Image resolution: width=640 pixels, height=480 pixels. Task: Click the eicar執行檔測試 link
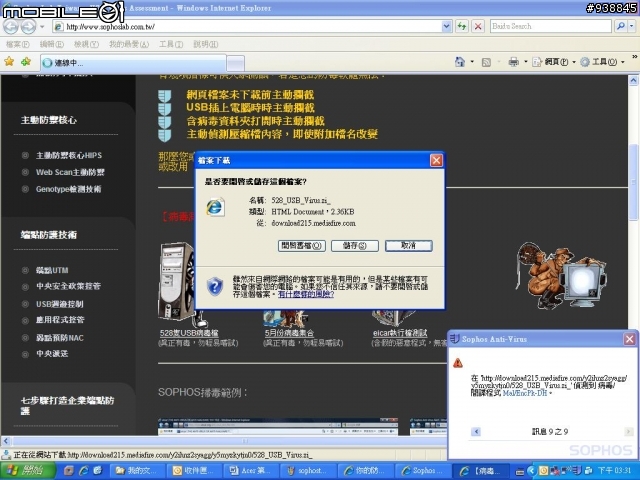[400, 333]
